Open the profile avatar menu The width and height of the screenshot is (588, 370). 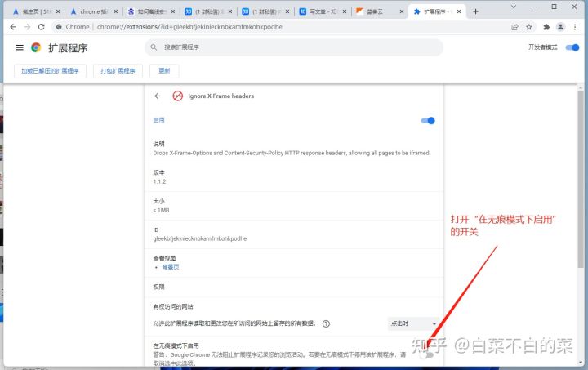(560, 27)
